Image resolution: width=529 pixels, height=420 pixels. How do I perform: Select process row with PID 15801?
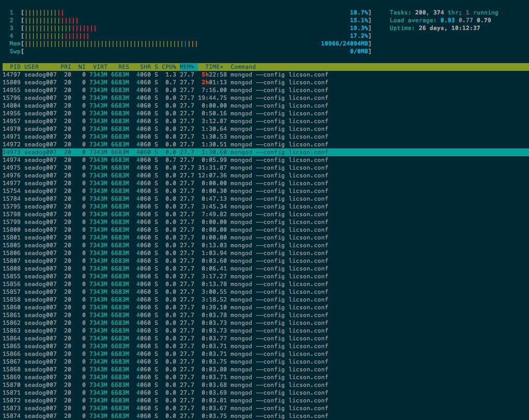pyautogui.click(x=265, y=237)
